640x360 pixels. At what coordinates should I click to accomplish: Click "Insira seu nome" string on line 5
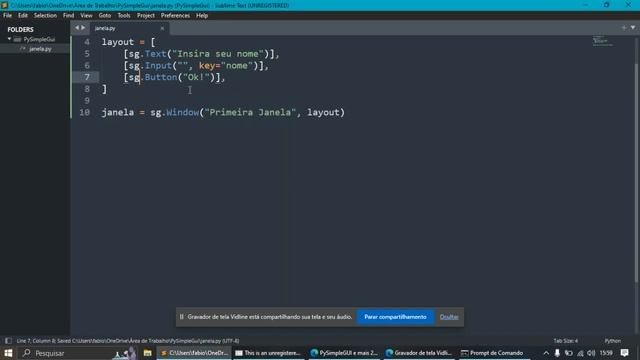218,54
